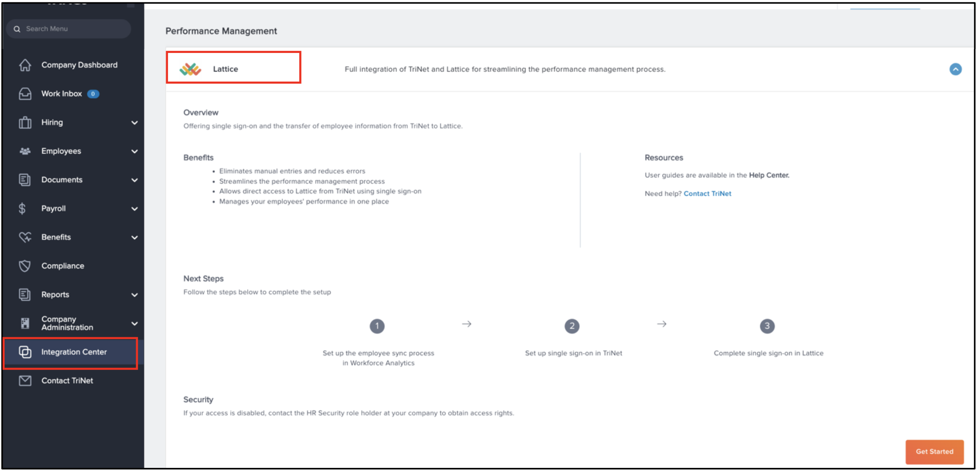
Task: Click the Benefits heart icon
Action: point(25,237)
